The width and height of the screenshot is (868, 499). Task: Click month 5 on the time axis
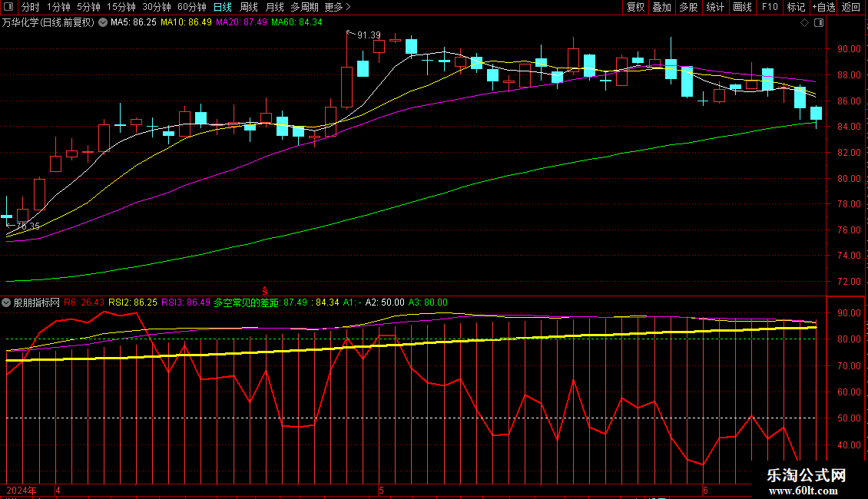click(x=382, y=491)
